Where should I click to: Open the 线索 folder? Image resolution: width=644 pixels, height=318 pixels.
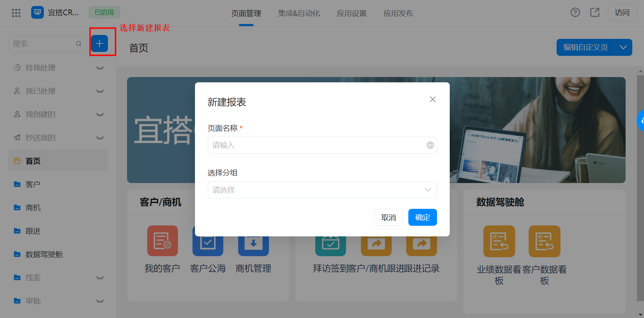[58, 278]
